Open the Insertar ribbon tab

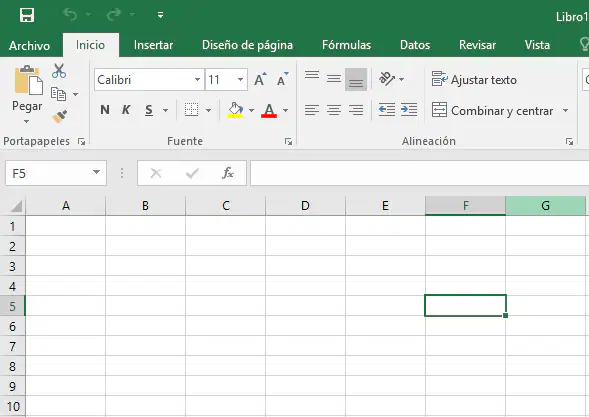[153, 45]
